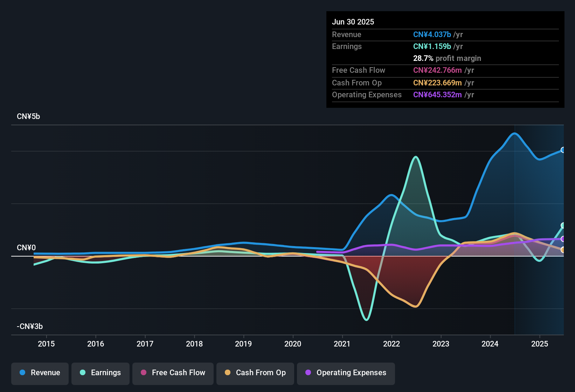Toggle the Free Cash Flow series visibility
Screen dimensions: 575x392
173,373
